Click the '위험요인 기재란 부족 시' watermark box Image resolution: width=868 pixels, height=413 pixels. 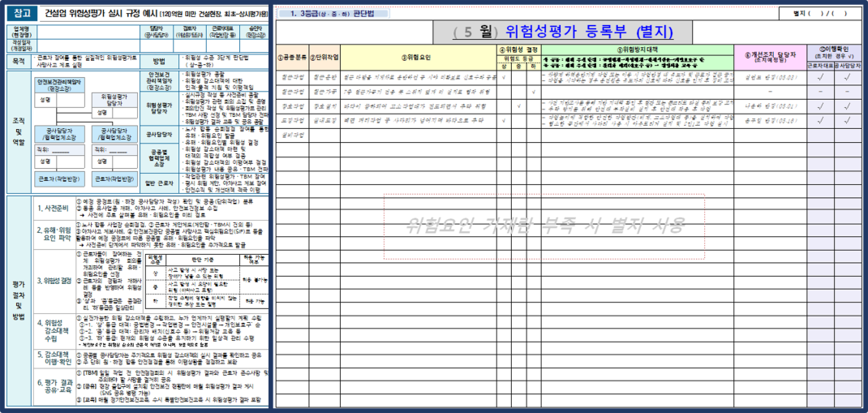click(x=544, y=226)
